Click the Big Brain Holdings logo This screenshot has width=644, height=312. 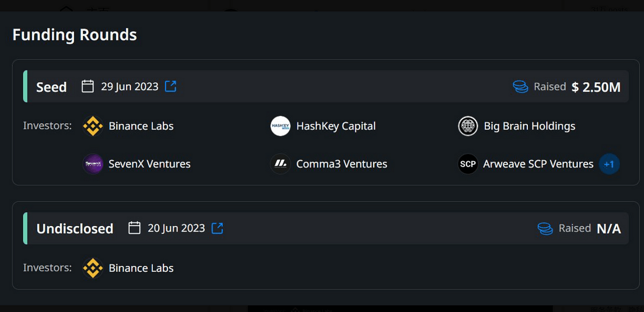coord(468,126)
